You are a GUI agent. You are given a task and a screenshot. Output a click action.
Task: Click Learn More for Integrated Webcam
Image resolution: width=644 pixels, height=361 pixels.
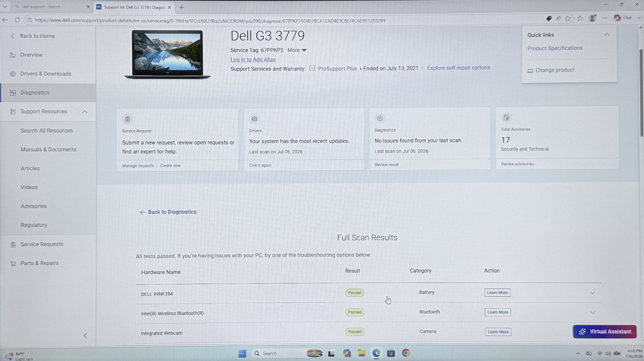click(x=498, y=332)
